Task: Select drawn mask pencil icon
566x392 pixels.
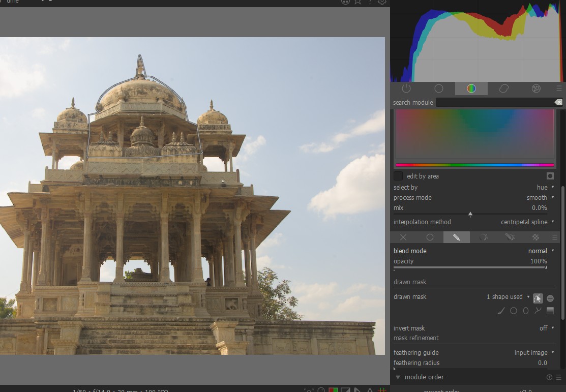Action: coord(456,237)
